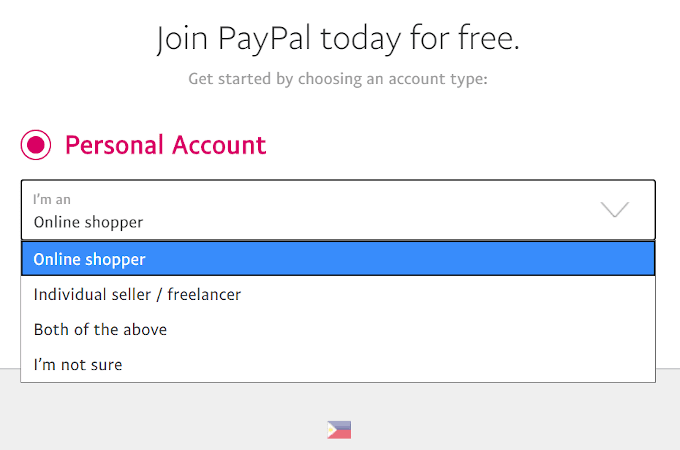Select the "I'm not sure" option
The height and width of the screenshot is (450, 680).
(x=78, y=364)
